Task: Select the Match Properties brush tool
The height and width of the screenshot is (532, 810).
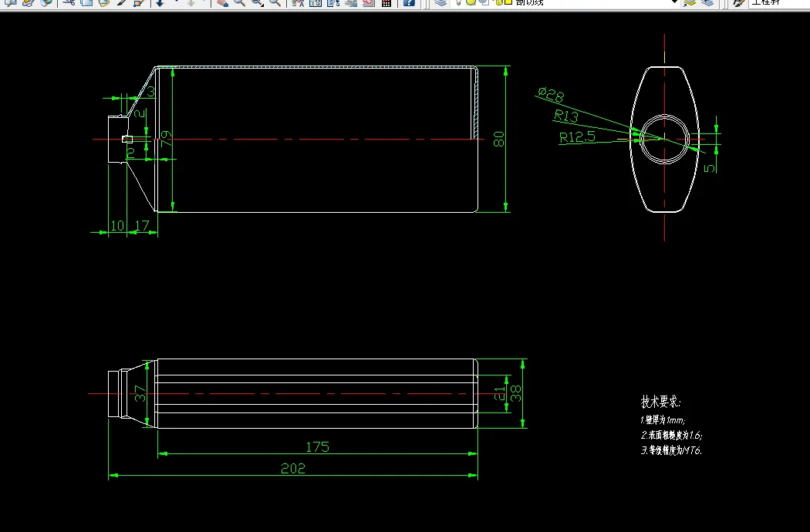Action: point(121,2)
